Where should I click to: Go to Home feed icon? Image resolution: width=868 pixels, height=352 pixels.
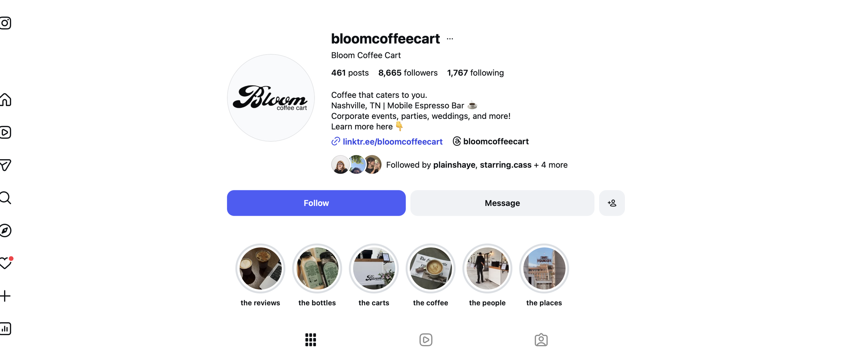(5, 100)
